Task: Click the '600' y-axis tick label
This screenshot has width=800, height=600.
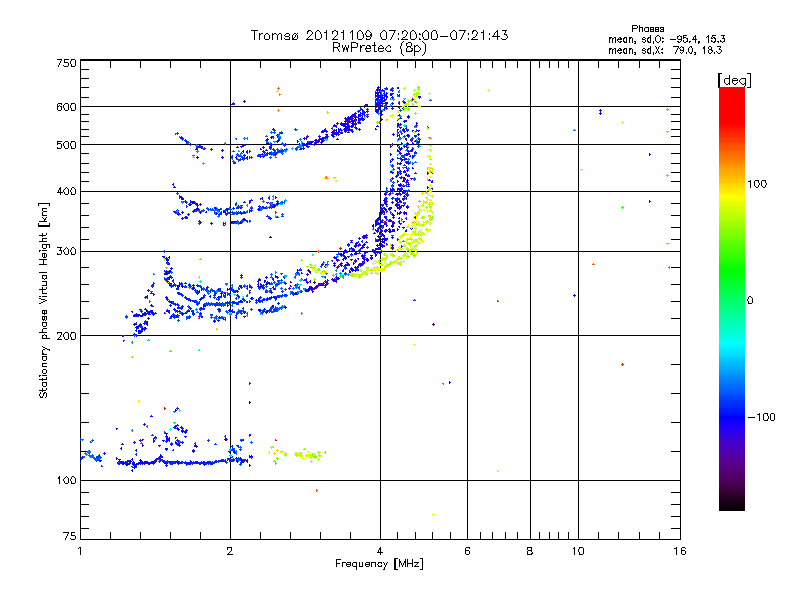Action: tap(66, 107)
